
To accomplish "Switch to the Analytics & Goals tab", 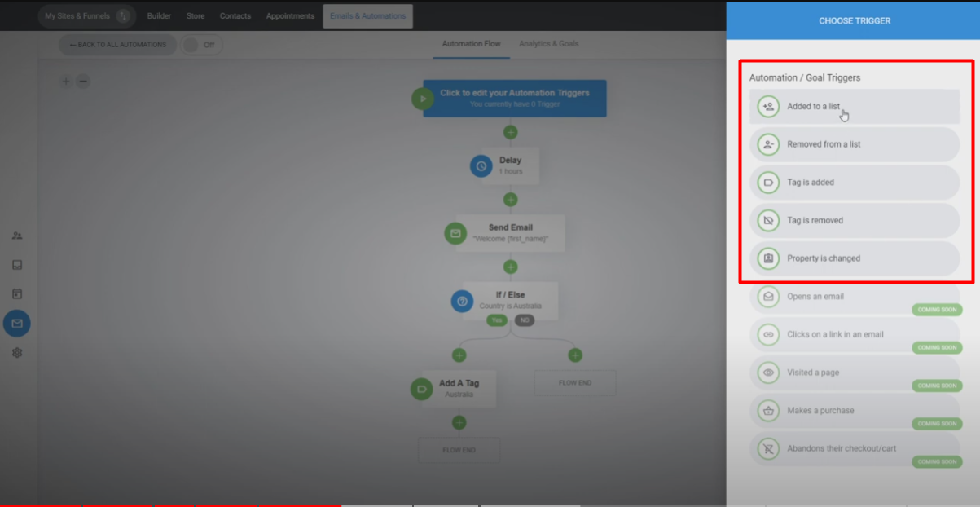I will pyautogui.click(x=548, y=44).
